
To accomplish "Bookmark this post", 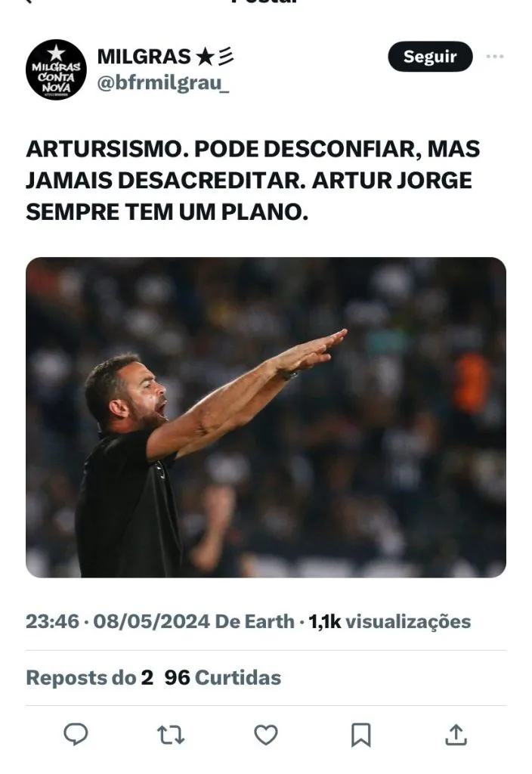I will tap(360, 735).
